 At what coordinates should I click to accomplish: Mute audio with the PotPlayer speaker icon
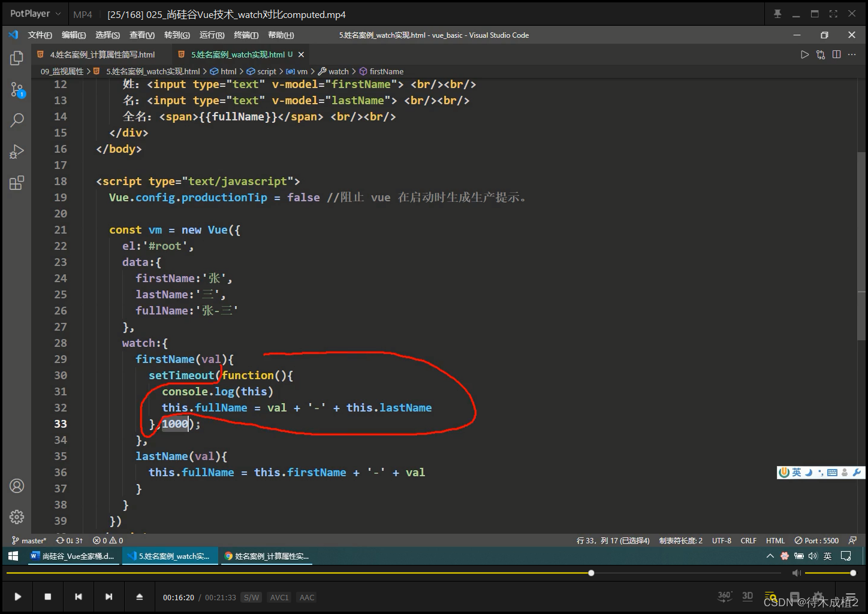(796, 573)
